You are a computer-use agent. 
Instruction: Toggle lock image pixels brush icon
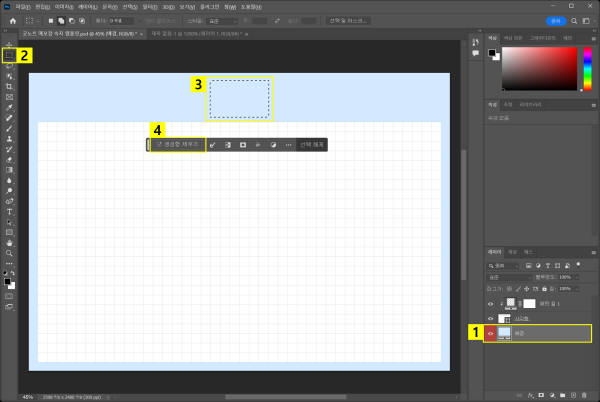[518, 289]
